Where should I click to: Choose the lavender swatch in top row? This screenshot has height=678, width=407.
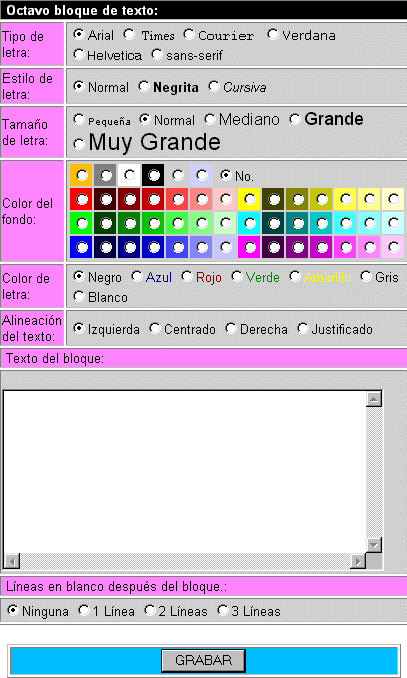(202, 175)
